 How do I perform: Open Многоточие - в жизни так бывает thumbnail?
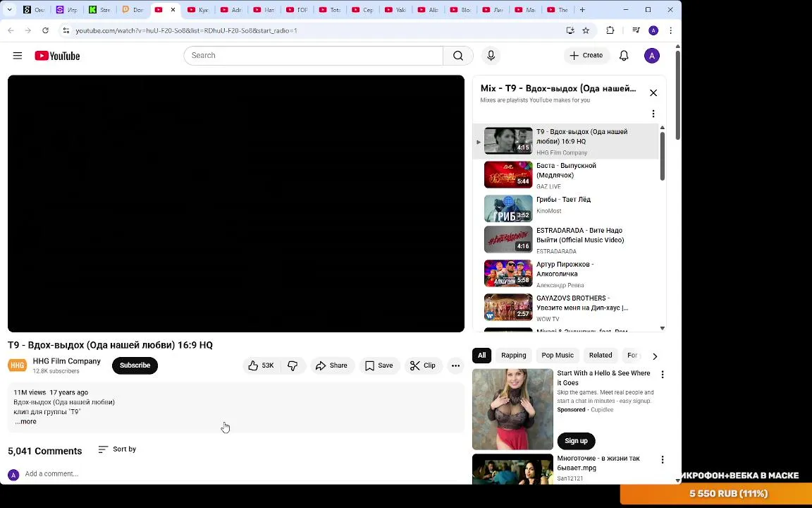[512, 469]
